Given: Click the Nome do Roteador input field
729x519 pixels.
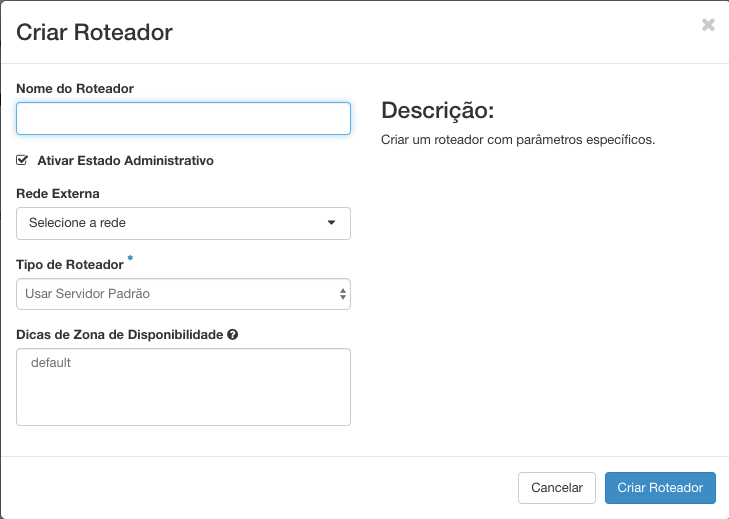Looking at the screenshot, I should pos(183,119).
